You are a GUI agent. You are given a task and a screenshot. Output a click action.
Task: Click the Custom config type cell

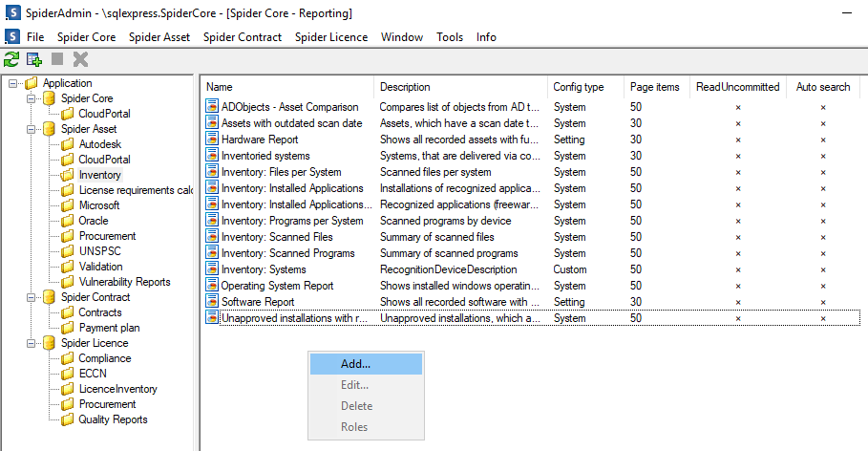[570, 269]
